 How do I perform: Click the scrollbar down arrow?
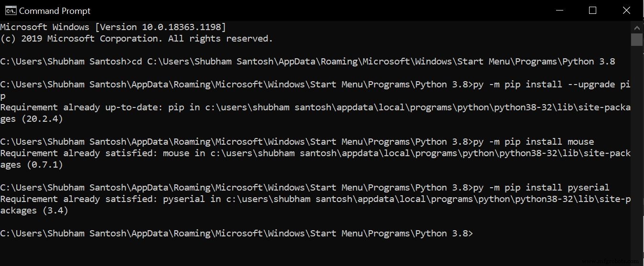637,260
